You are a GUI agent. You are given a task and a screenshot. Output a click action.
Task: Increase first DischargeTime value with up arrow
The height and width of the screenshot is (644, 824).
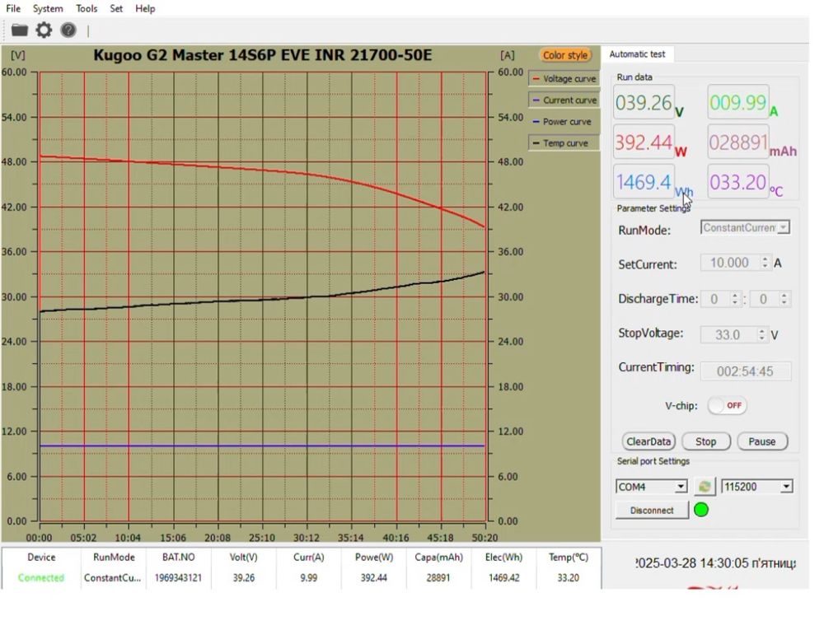[735, 295]
